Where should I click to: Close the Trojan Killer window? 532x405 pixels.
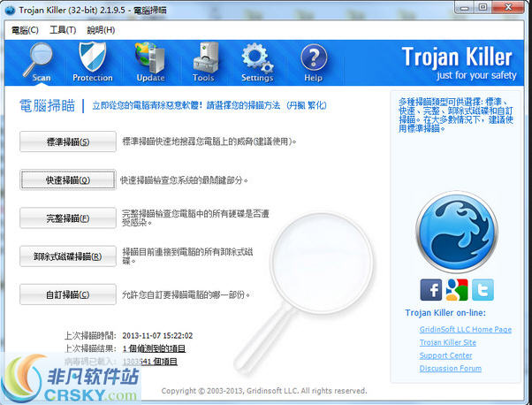pyautogui.click(x=508, y=7)
